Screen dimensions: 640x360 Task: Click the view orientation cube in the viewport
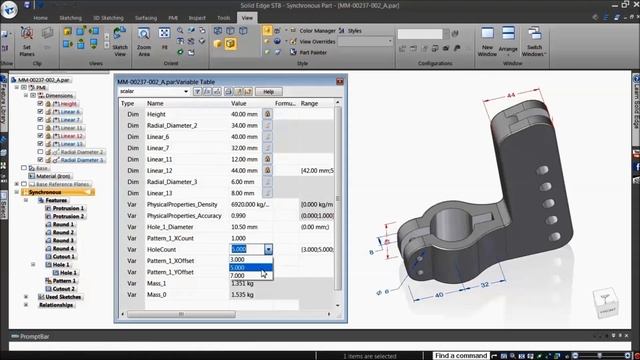coord(605,303)
